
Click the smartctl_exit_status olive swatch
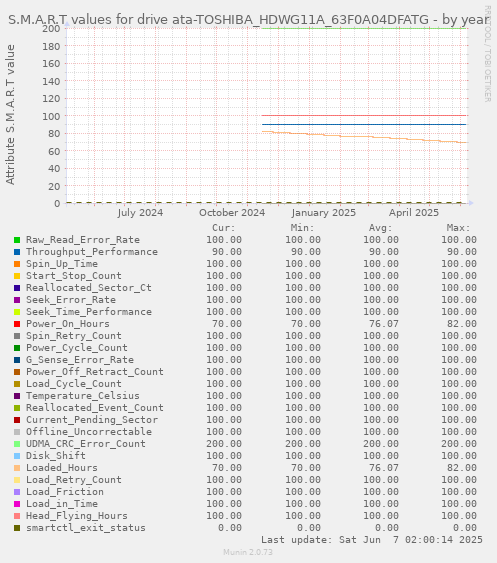coord(17,528)
